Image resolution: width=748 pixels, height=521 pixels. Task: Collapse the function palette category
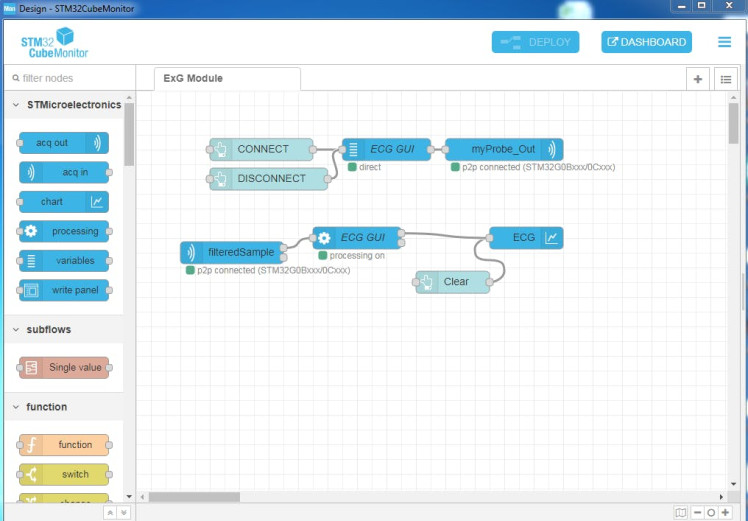pyautogui.click(x=16, y=407)
